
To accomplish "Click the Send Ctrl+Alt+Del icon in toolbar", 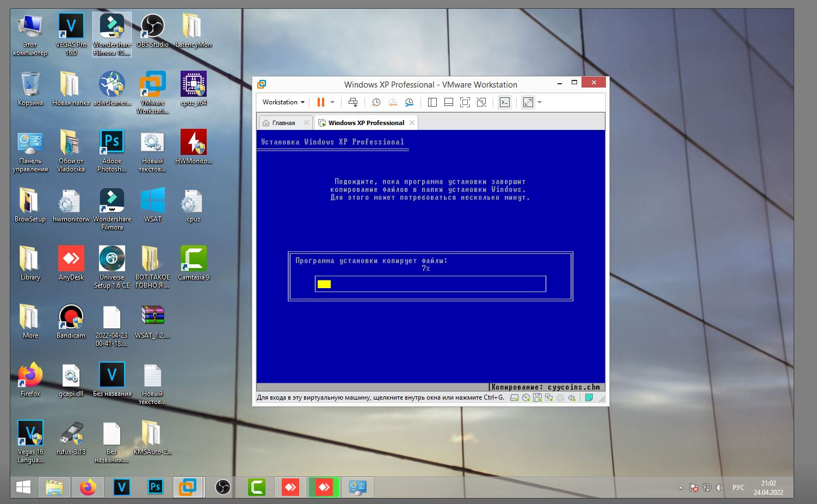I will (x=353, y=102).
